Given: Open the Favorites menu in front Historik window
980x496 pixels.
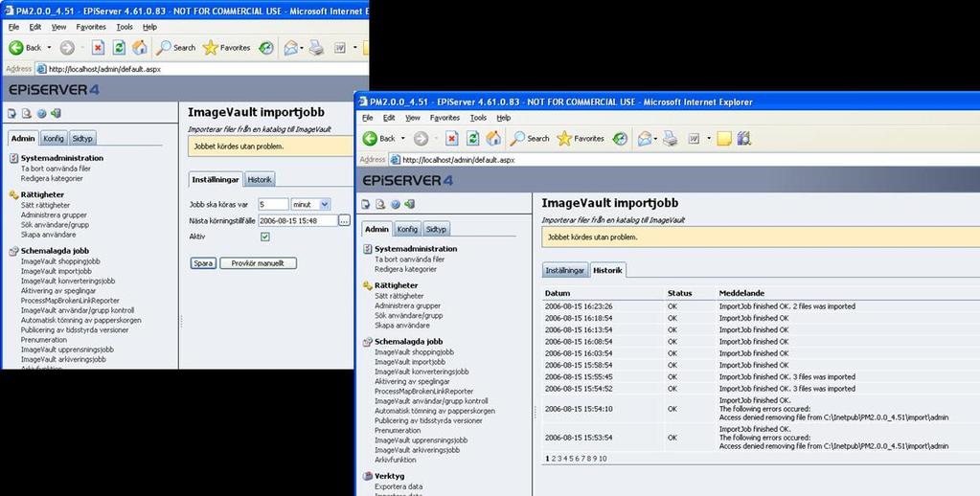Looking at the screenshot, I should pyautogui.click(x=445, y=118).
